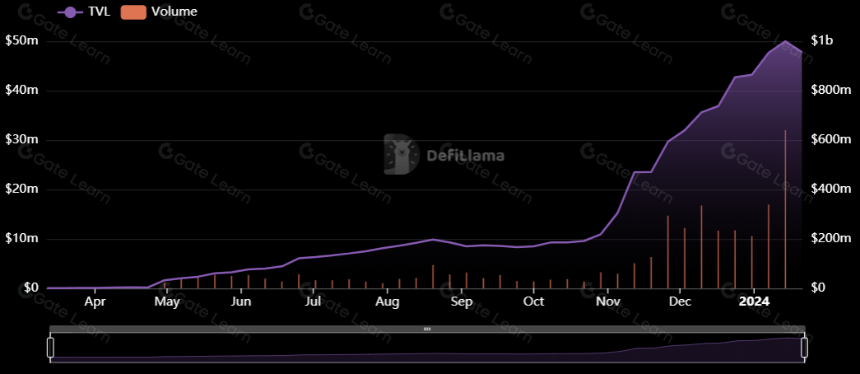Click the DefiLlama logo in chart center

[x=444, y=155]
